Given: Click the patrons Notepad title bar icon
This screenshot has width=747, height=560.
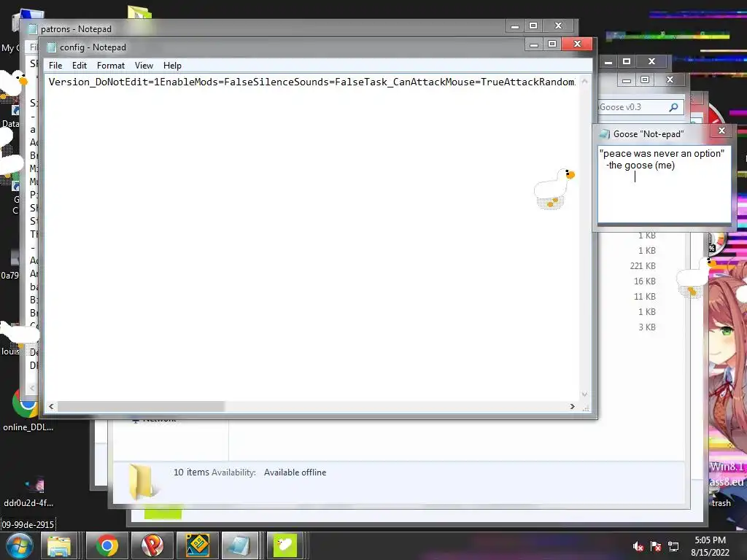Looking at the screenshot, I should coord(32,29).
